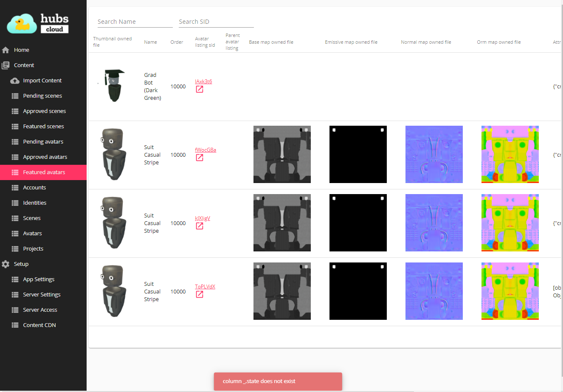Click the Setup gear icon

point(6,264)
